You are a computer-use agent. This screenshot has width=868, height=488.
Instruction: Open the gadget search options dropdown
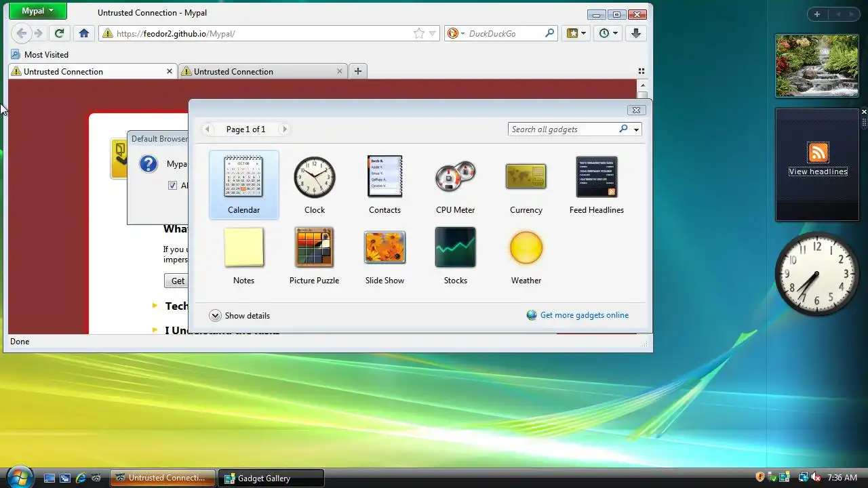pos(636,129)
